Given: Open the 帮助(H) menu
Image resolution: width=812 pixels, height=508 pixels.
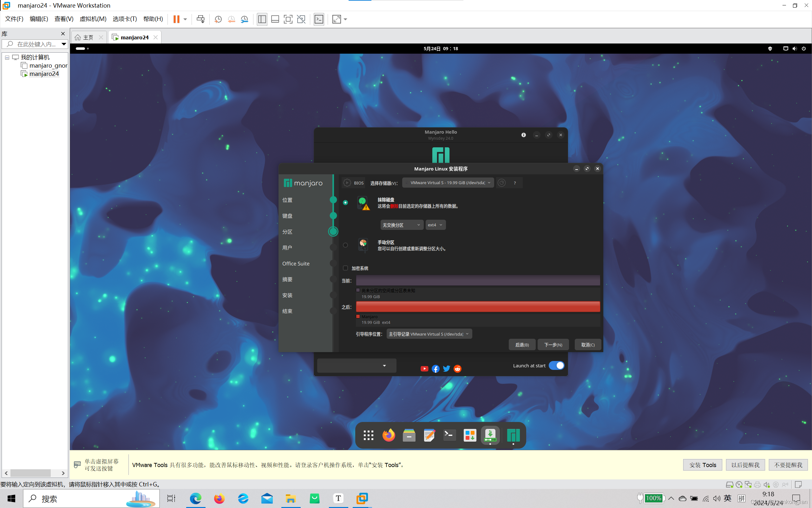Looking at the screenshot, I should coord(153,19).
